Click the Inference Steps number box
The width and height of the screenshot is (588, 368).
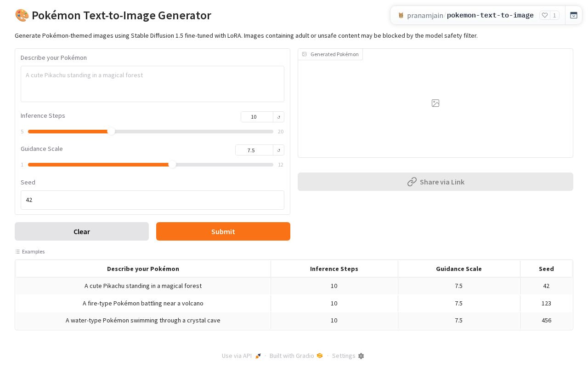[257, 117]
